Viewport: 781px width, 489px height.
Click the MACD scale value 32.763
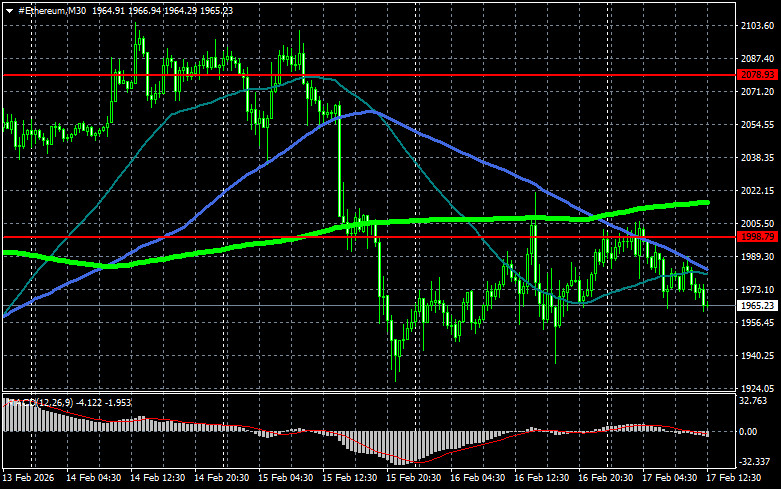(x=753, y=401)
